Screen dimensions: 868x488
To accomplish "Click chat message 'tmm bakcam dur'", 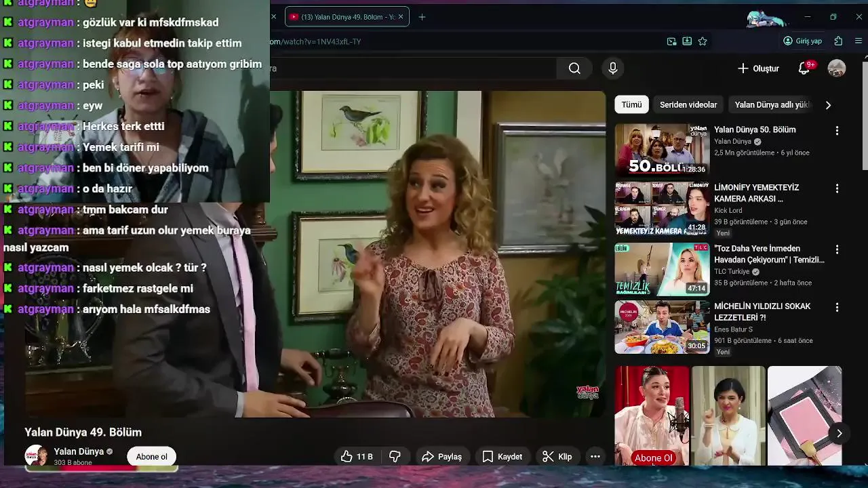I will [125, 209].
